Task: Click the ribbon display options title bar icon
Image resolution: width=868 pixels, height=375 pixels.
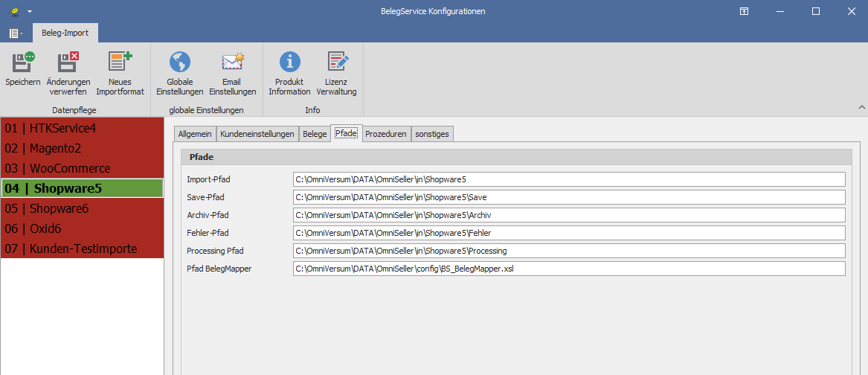Action: click(x=744, y=11)
